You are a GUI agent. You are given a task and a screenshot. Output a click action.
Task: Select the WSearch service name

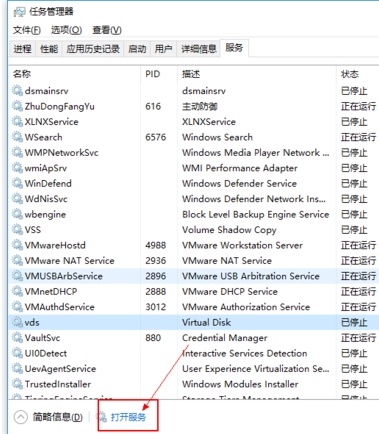(x=43, y=137)
